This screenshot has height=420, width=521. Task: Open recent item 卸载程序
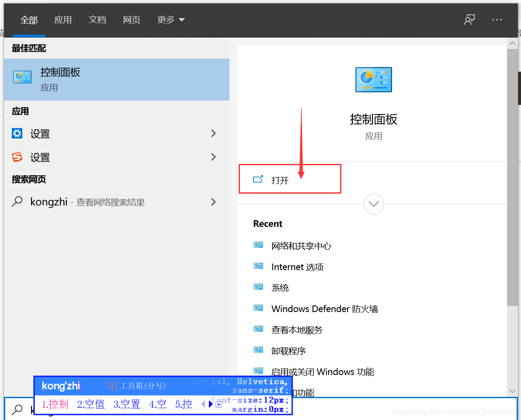(x=288, y=351)
